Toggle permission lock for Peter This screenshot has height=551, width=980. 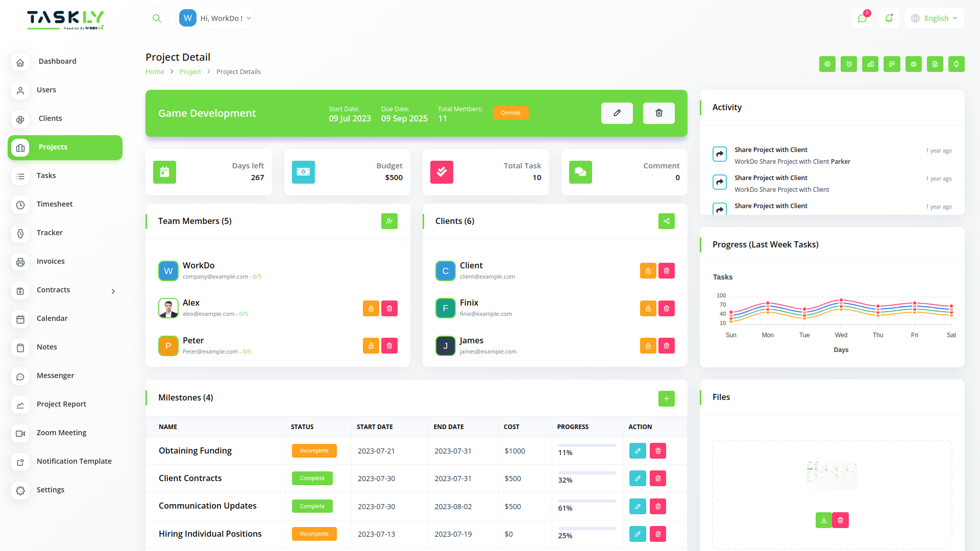(x=371, y=345)
